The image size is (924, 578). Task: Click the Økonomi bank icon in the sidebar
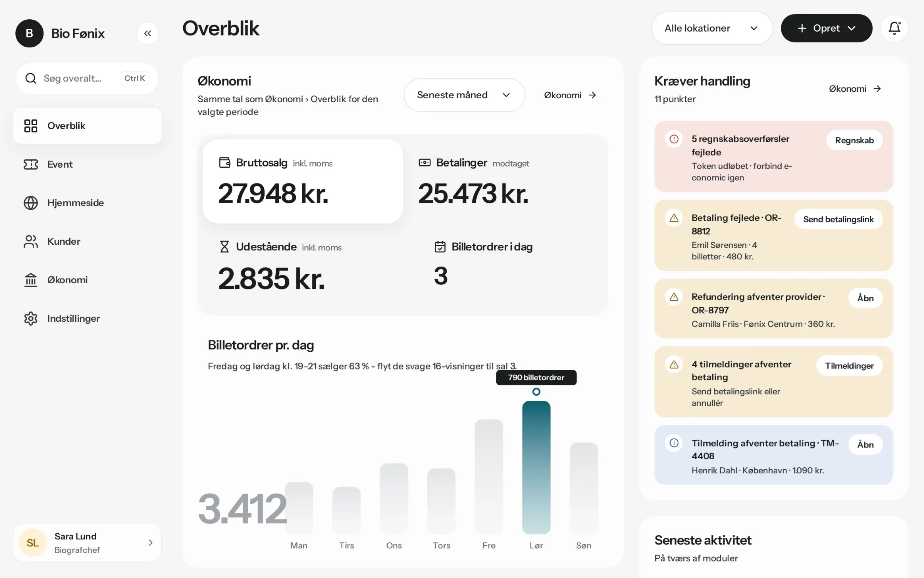point(31,280)
